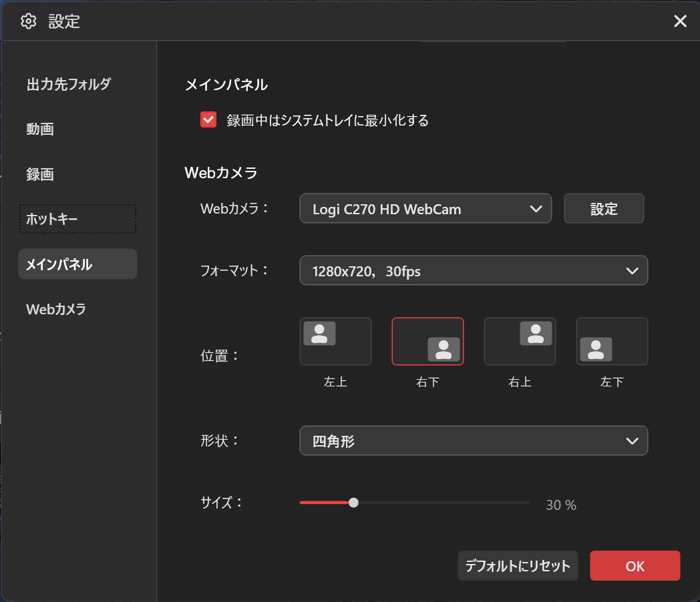Image resolution: width=700 pixels, height=602 pixels.
Task: Open the Webカメラ device dropdown
Action: tap(425, 209)
